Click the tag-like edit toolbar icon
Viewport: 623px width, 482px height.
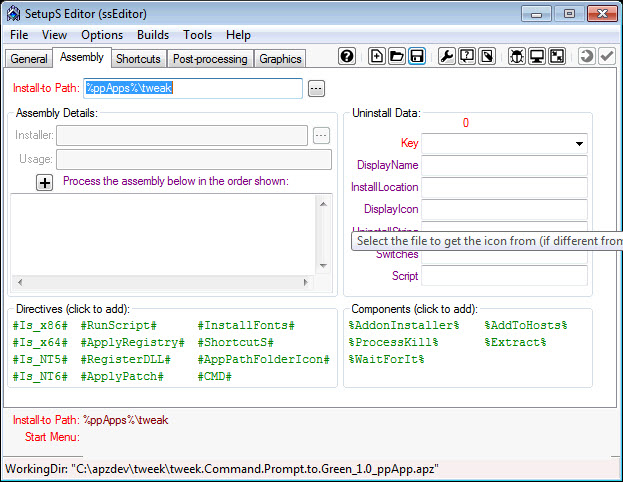[487, 56]
